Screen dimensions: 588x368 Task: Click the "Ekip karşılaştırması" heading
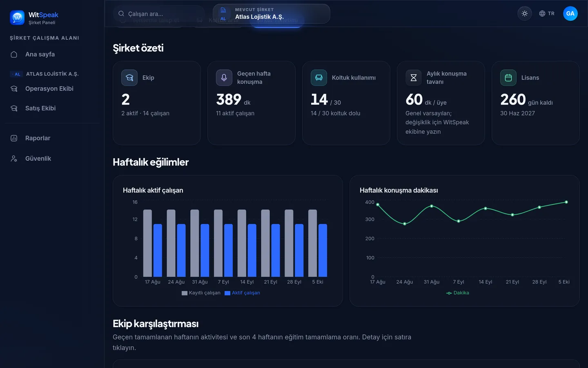pyautogui.click(x=156, y=324)
